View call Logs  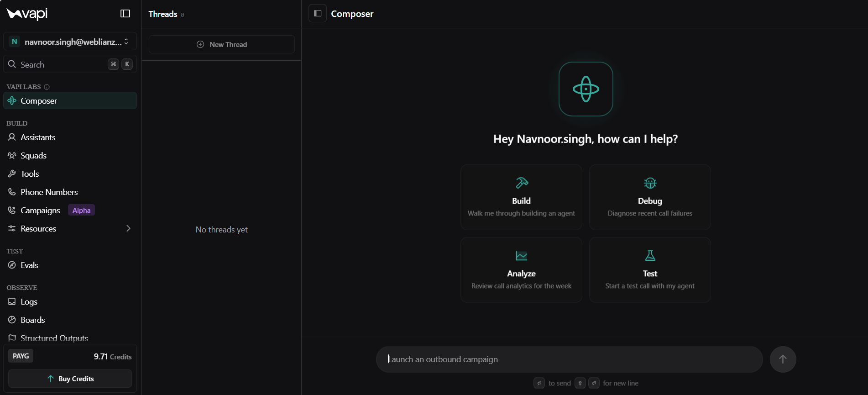point(70,301)
